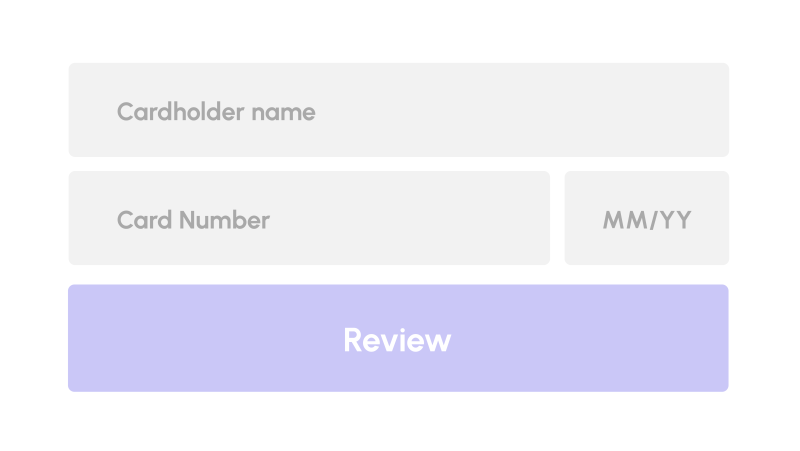Screen dimensions: 800x451
Task: Place cursor in Card Number box
Action: (x=309, y=218)
